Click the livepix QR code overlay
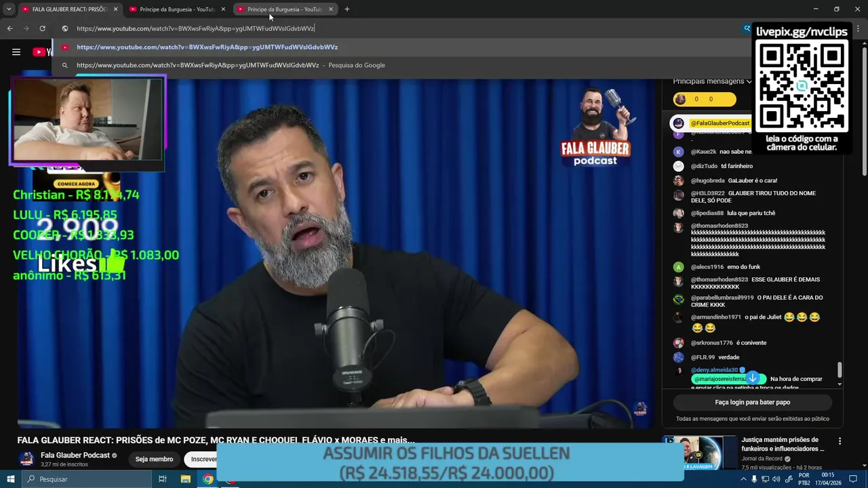Screen dimensions: 868x488 point(802,86)
